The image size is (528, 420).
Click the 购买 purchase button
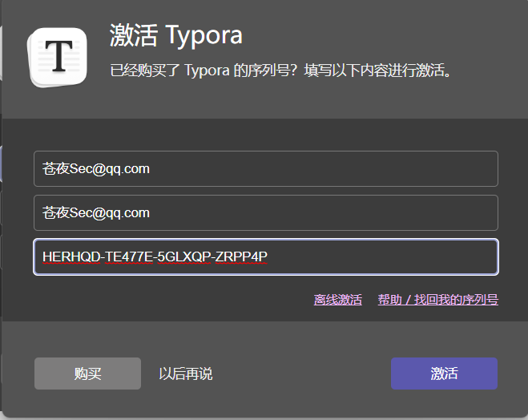[x=87, y=374]
